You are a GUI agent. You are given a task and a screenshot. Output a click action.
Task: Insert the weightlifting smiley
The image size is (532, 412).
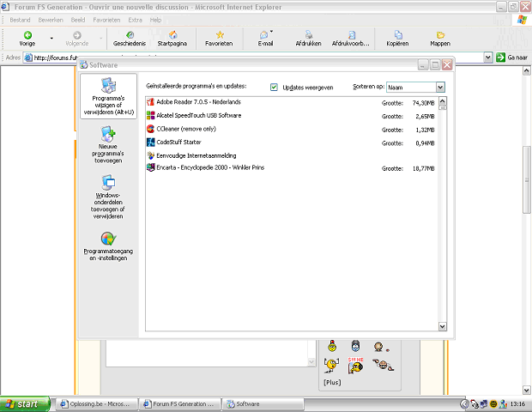pyautogui.click(x=331, y=365)
